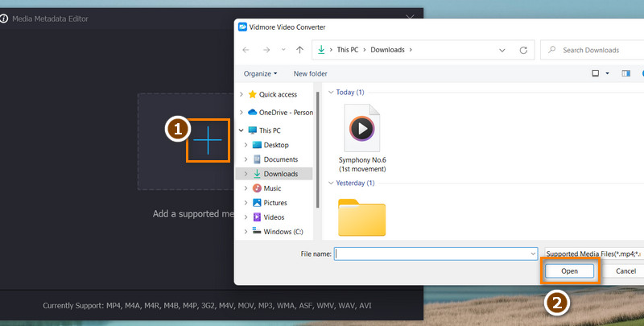Click the File name input field

click(x=435, y=253)
